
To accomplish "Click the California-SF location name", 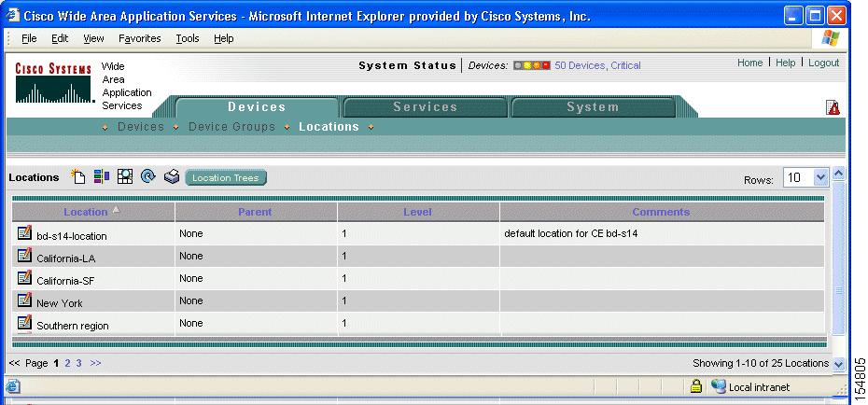I will [x=65, y=281].
